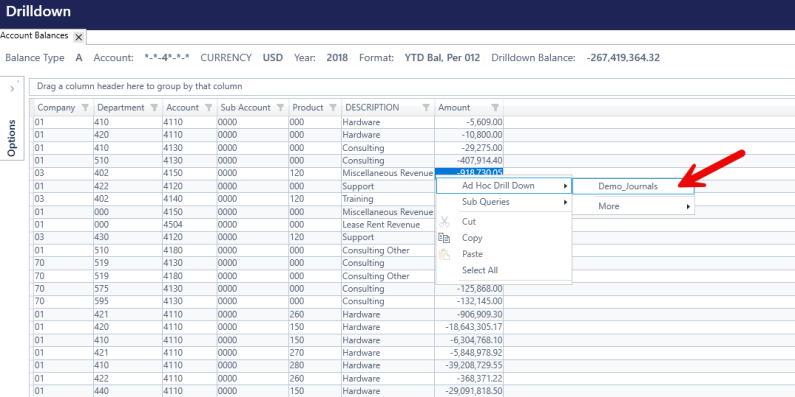This screenshot has width=795, height=397.
Task: Open the Department column filter icon
Action: pos(154,107)
